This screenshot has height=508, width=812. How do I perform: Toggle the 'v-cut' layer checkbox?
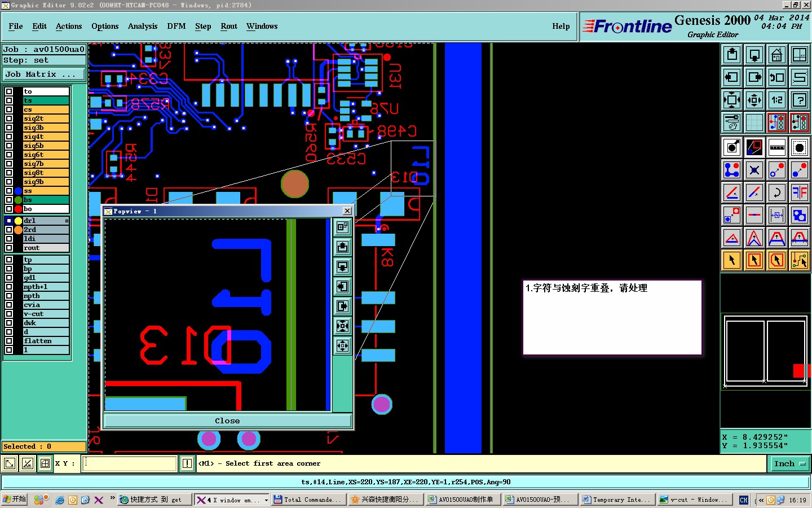[9, 314]
